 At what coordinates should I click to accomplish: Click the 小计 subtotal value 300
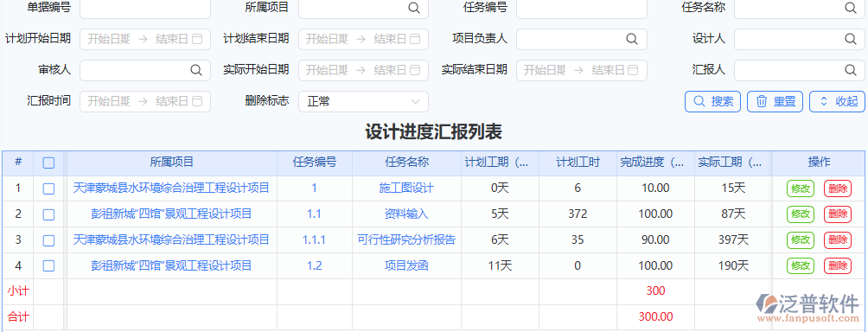pyautogui.click(x=655, y=291)
